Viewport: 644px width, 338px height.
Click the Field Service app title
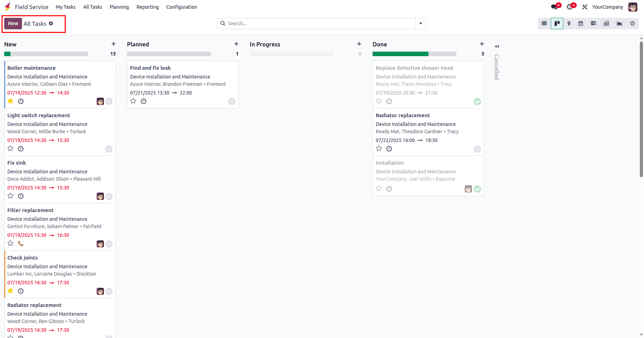point(31,7)
